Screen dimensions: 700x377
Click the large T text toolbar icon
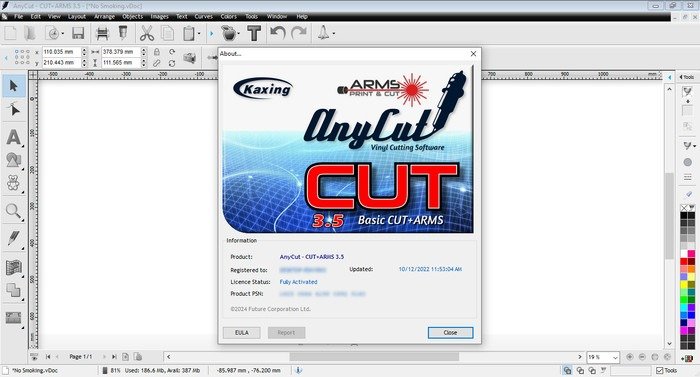pyautogui.click(x=254, y=34)
